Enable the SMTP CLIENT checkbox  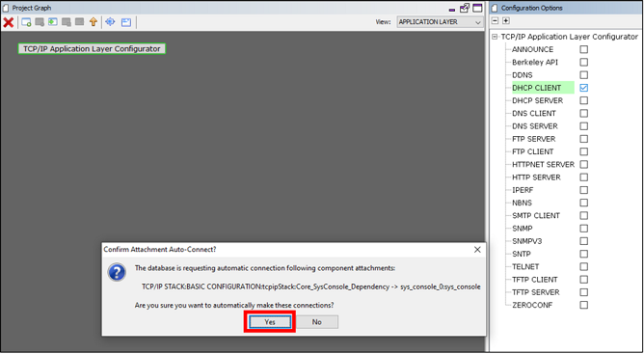point(583,215)
